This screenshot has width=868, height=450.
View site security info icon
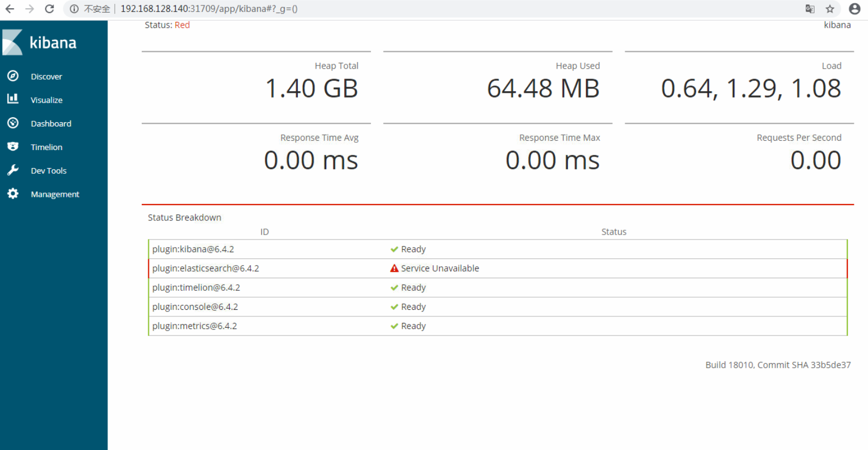[x=74, y=9]
